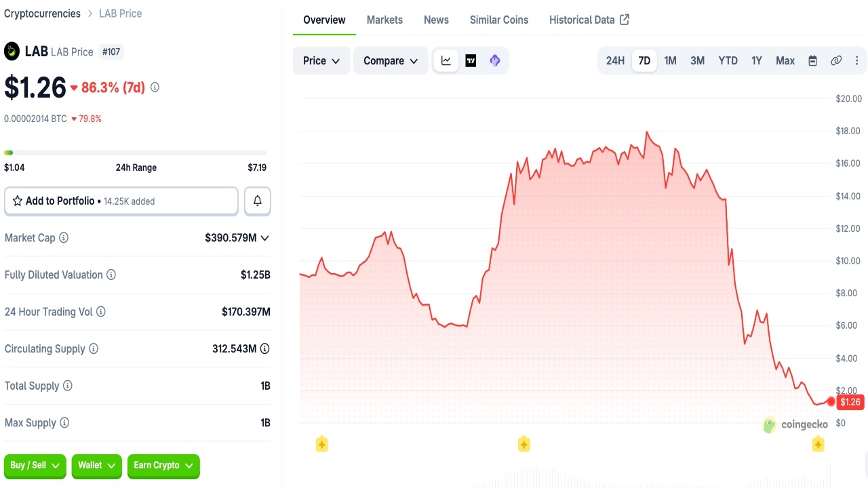
Task: Click the $1.04 range low value
Action: pyautogui.click(x=14, y=167)
